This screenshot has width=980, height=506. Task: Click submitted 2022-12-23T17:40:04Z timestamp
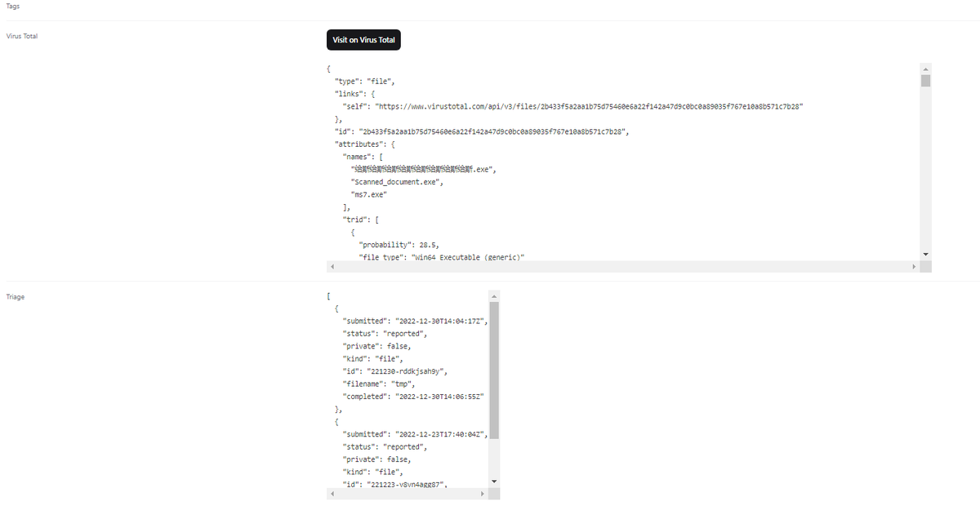click(441, 434)
